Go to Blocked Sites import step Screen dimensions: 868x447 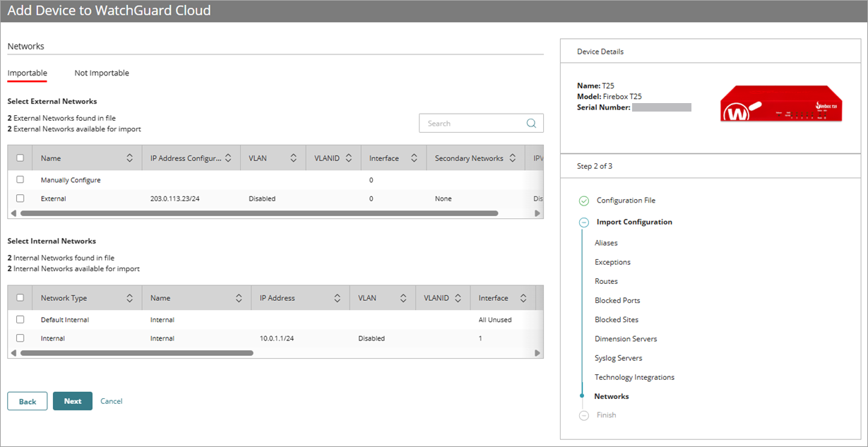pyautogui.click(x=617, y=319)
